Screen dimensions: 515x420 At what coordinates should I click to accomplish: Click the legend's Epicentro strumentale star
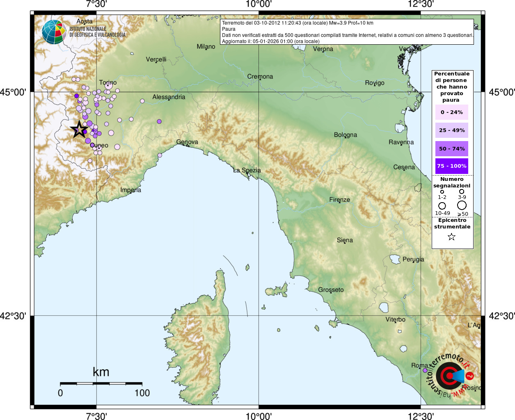pyautogui.click(x=451, y=237)
